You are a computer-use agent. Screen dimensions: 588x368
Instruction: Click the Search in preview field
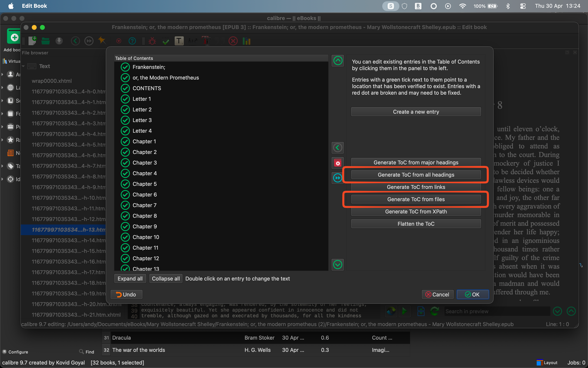[497, 311]
